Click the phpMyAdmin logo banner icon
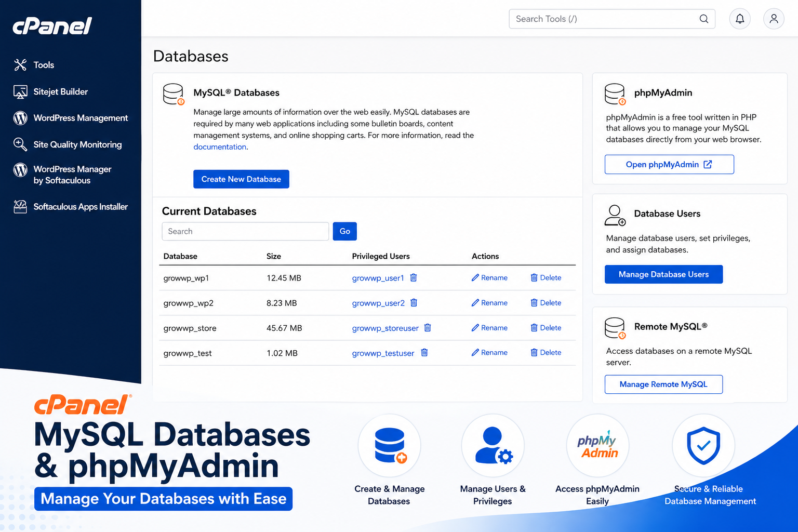 [597, 445]
